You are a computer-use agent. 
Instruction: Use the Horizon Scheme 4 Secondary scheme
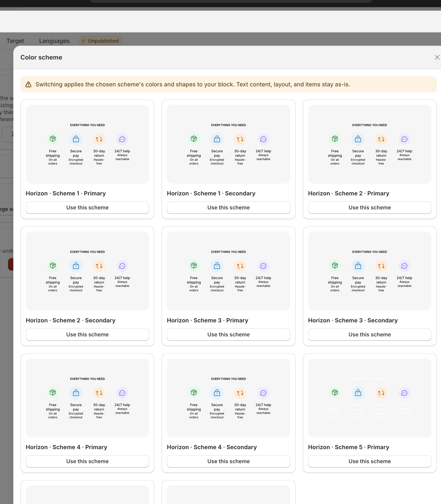[x=228, y=461]
